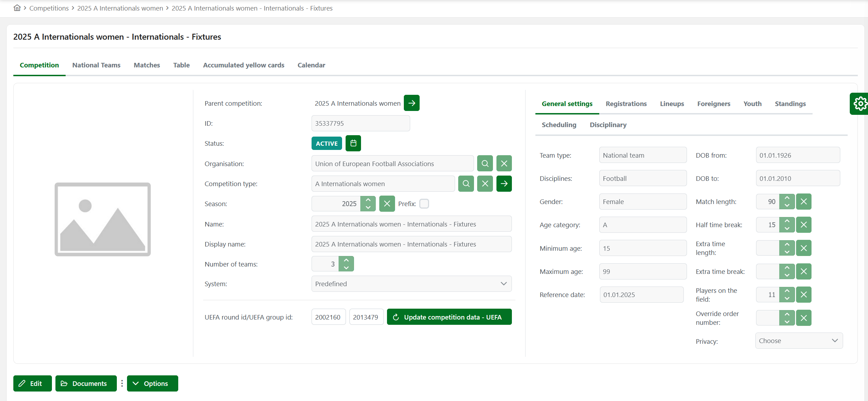The image size is (868, 401).
Task: Switch to the Matches tab
Action: click(147, 65)
